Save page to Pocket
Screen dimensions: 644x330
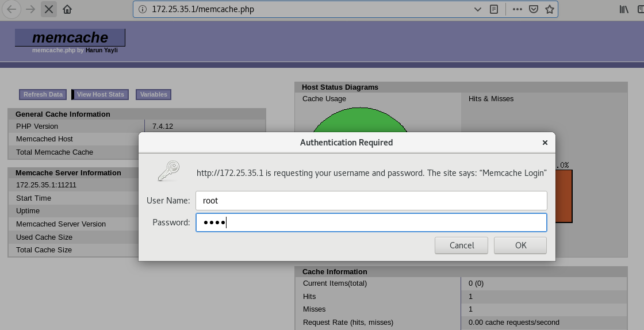click(534, 9)
